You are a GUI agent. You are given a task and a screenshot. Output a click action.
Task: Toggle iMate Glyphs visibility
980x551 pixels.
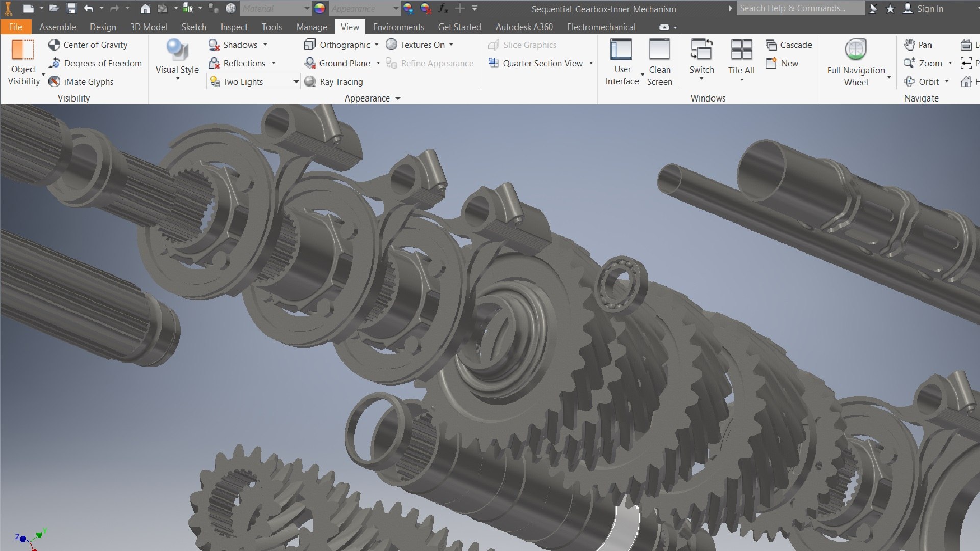click(81, 82)
